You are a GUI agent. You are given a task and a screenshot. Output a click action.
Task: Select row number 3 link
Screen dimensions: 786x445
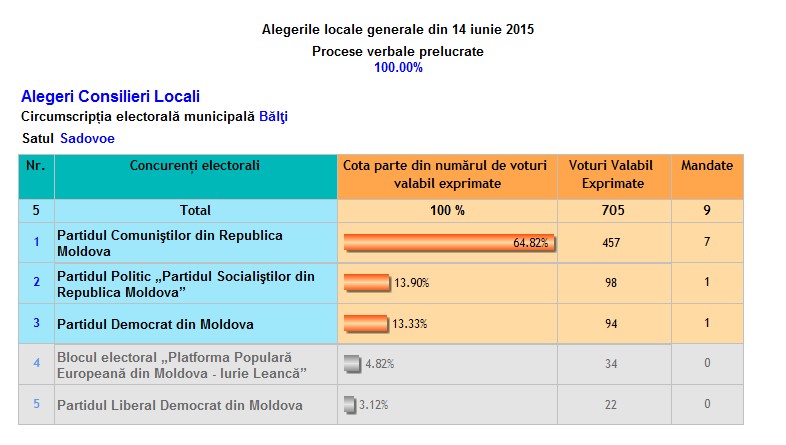tap(36, 323)
